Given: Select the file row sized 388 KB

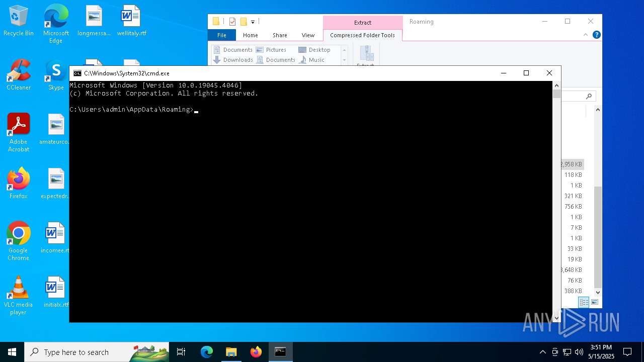Looking at the screenshot, I should pyautogui.click(x=573, y=291).
